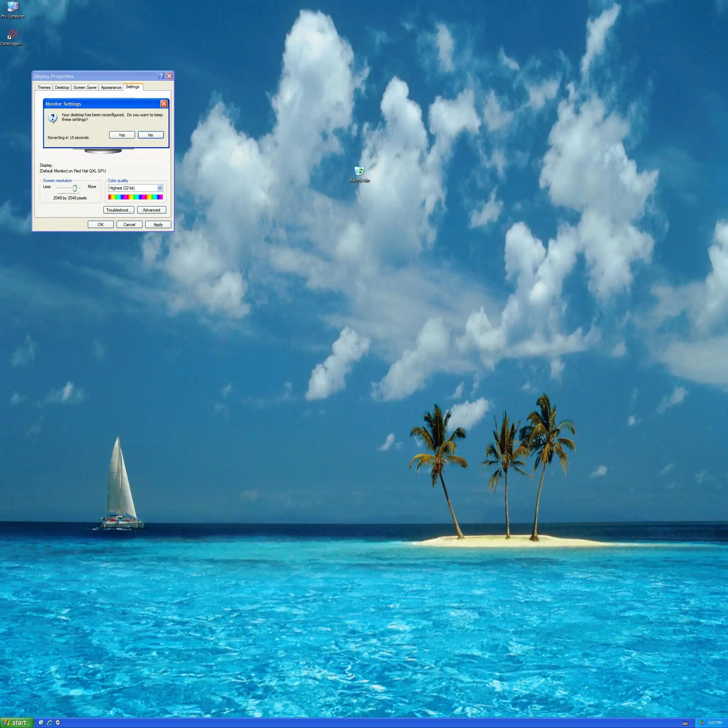Switch to the Themes tab
728x728 pixels.
pos(44,87)
